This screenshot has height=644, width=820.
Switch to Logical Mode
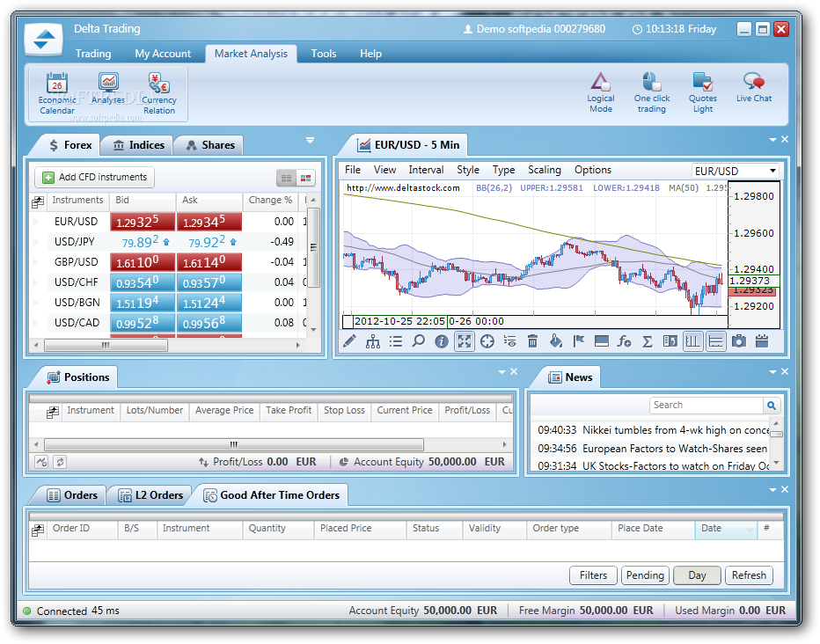click(x=600, y=92)
